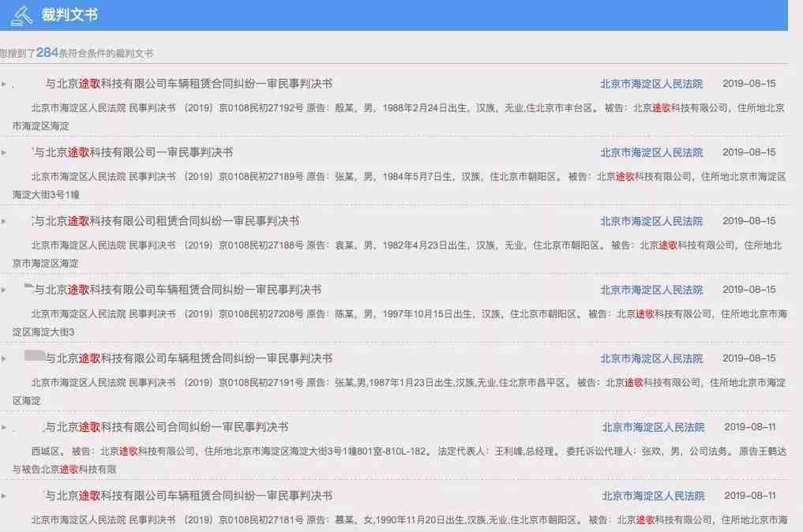Expand the 车辆租赁合同纠纷 row for case 27192

[x=4, y=84]
